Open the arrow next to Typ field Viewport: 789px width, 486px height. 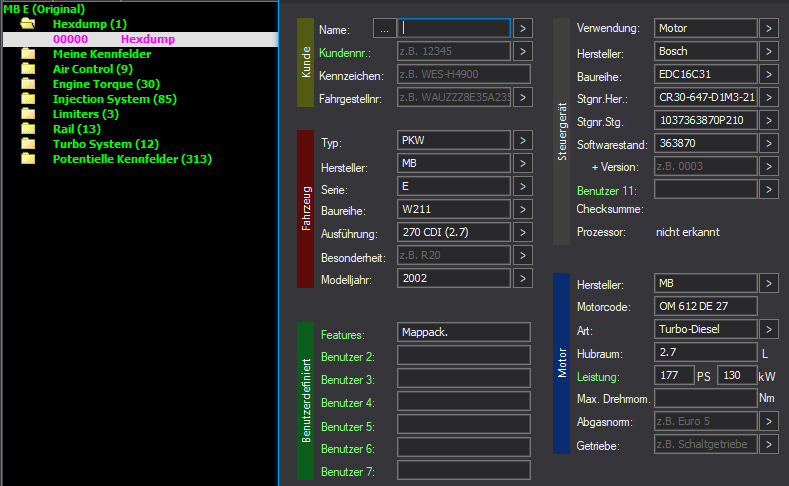524,140
